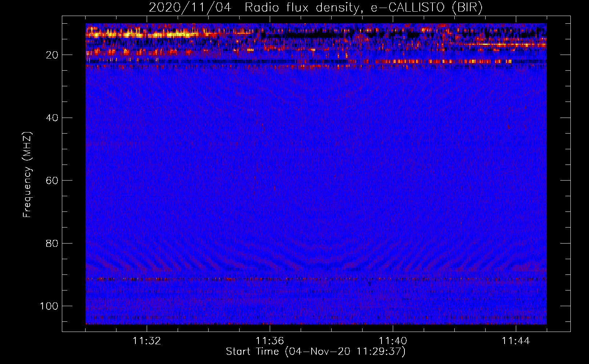
Task: Click the "Start Time (04-Nov-20 11:29:37)" axis label
Action: (316, 352)
